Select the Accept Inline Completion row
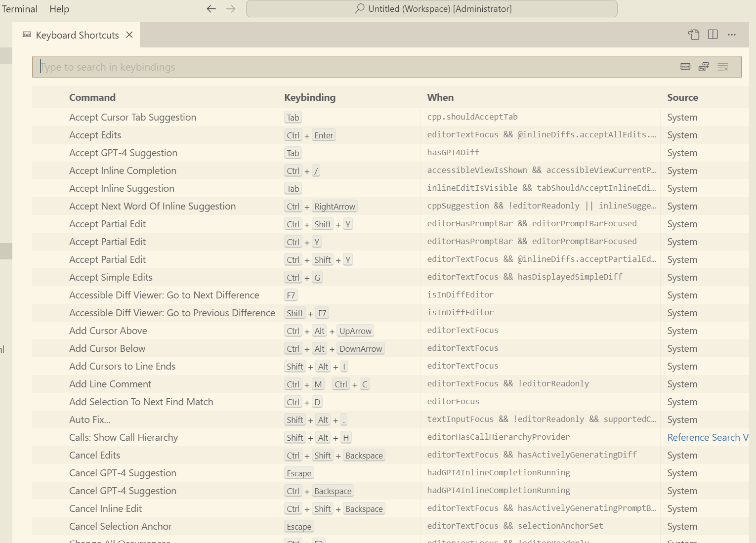 [x=390, y=170]
